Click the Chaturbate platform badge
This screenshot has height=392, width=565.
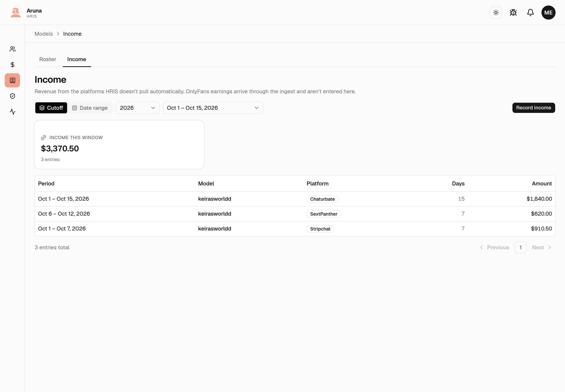point(322,199)
